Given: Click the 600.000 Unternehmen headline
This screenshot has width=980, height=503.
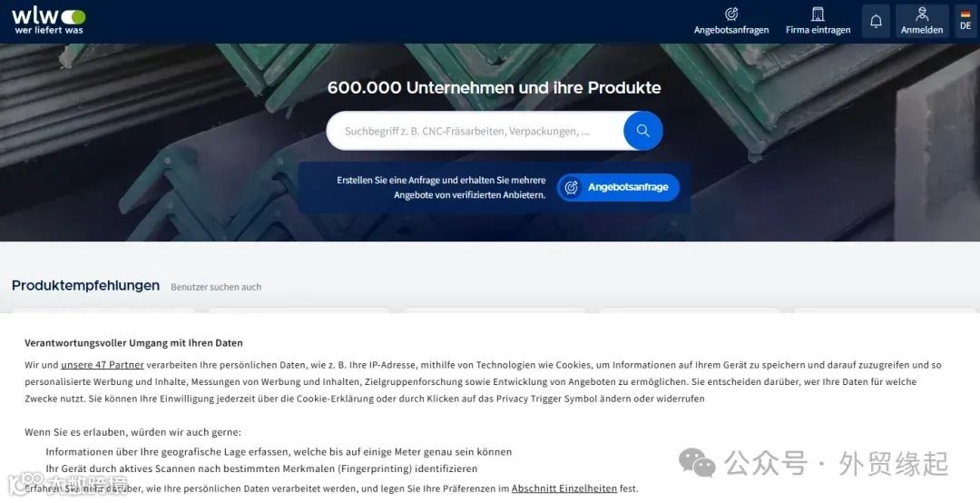Looking at the screenshot, I should coord(495,87).
